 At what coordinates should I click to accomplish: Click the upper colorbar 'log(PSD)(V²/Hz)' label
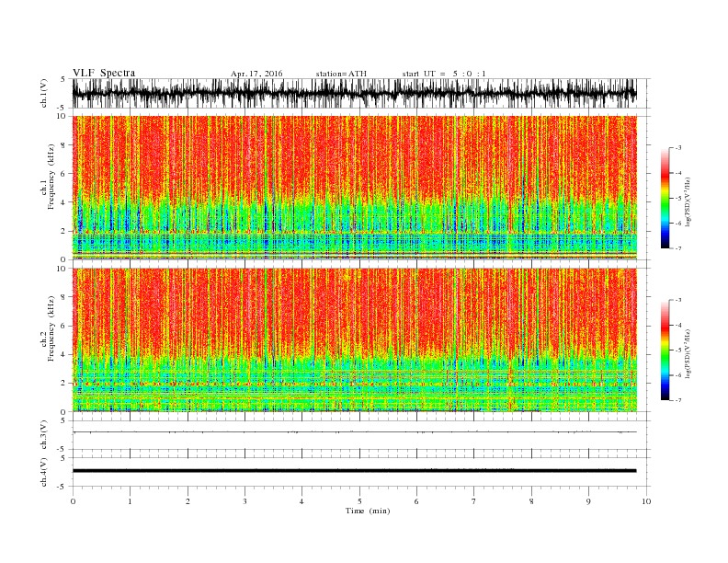pos(688,201)
